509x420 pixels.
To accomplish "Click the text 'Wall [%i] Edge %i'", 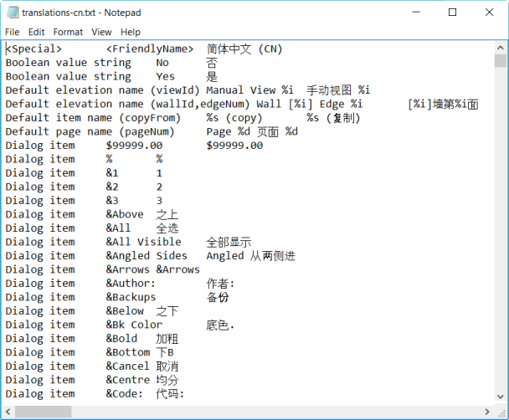I will 310,104.
